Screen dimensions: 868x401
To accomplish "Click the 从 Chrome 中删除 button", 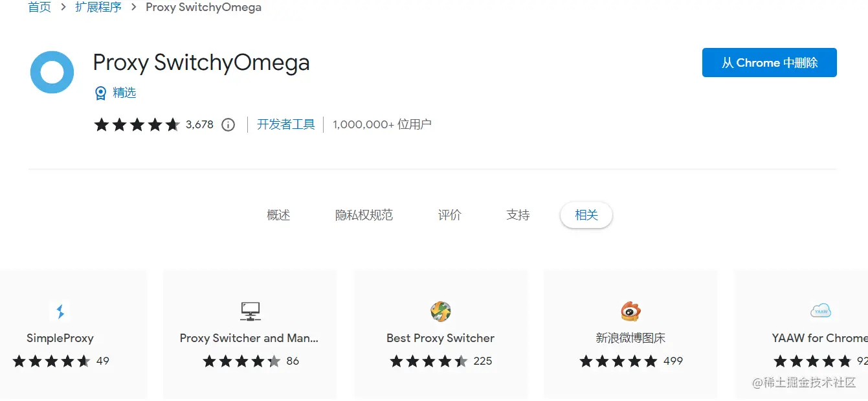I will 769,62.
